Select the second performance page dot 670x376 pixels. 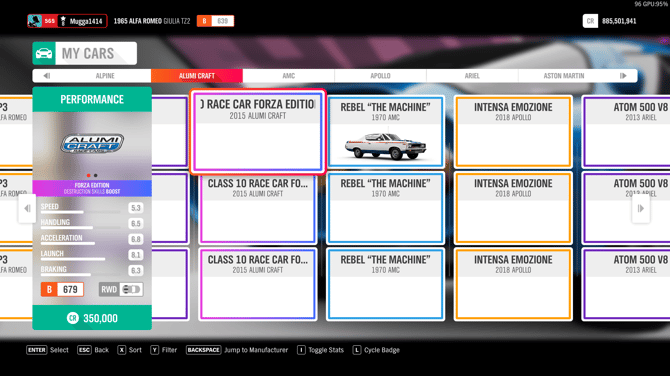(x=96, y=176)
